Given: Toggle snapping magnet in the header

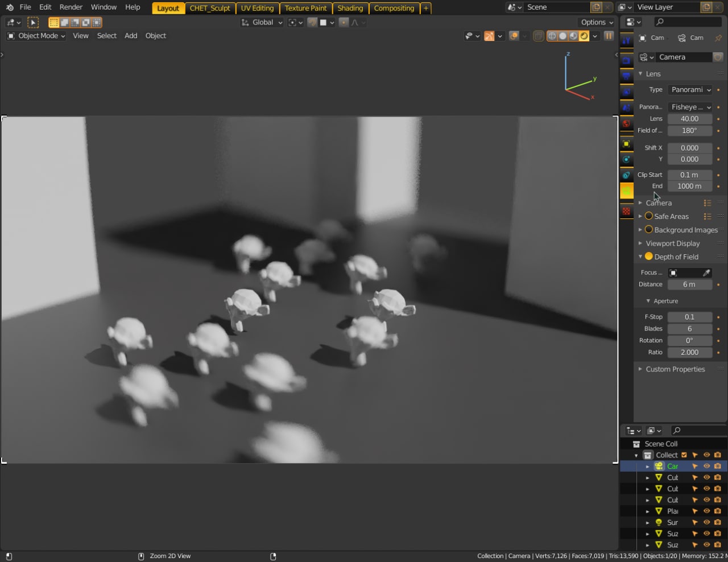Looking at the screenshot, I should tap(312, 22).
